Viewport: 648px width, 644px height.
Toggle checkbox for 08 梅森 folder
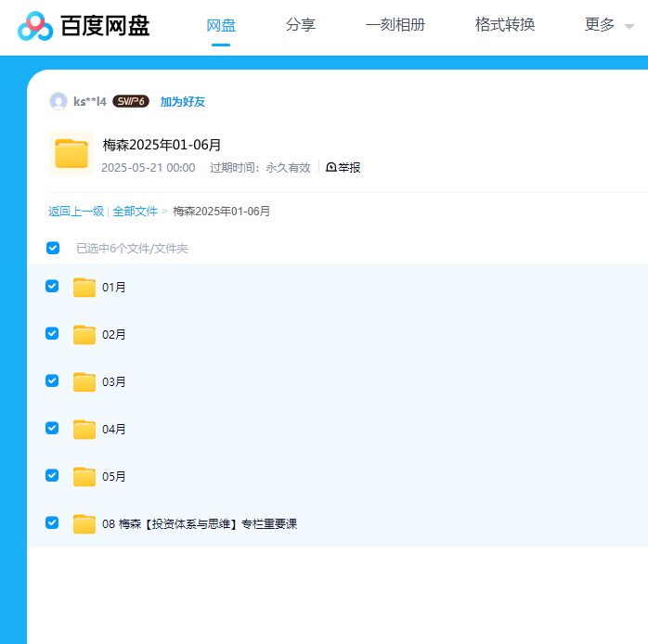(52, 522)
